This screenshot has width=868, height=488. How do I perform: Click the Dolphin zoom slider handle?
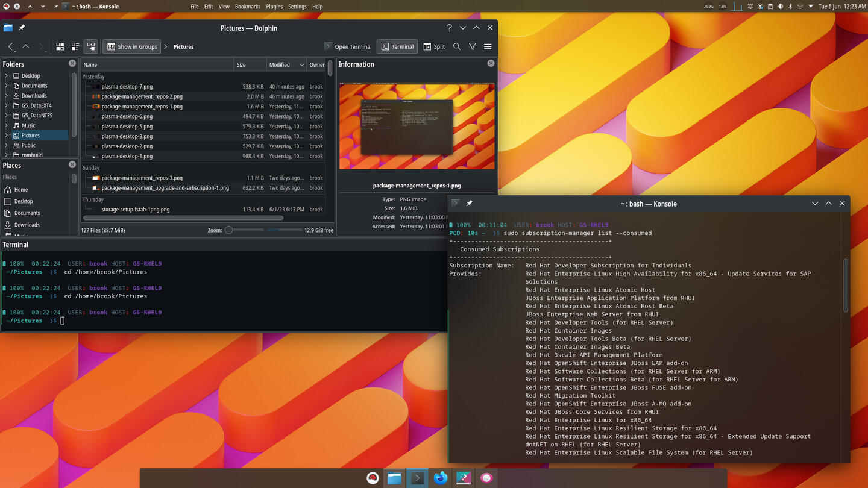pos(228,230)
